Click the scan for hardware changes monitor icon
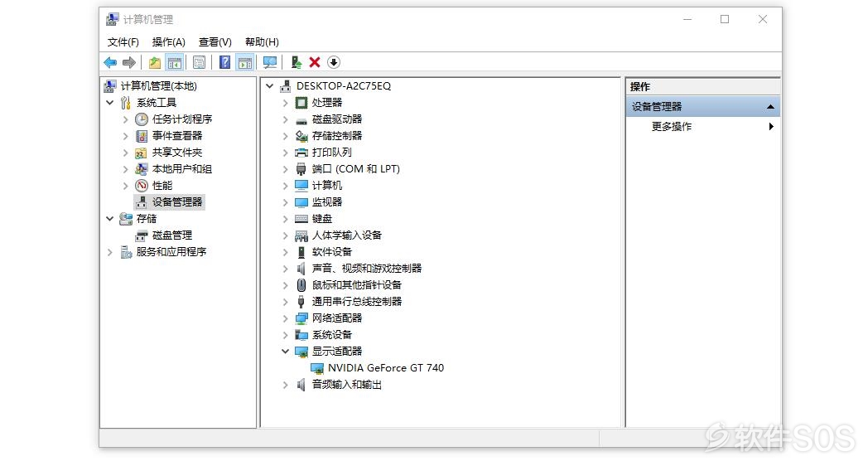868x461 pixels. pyautogui.click(x=270, y=63)
